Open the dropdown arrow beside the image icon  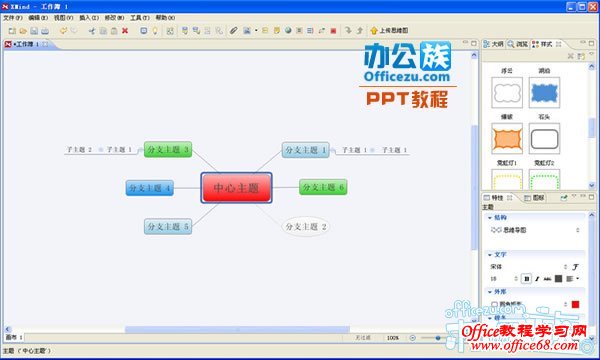[x=256, y=31]
